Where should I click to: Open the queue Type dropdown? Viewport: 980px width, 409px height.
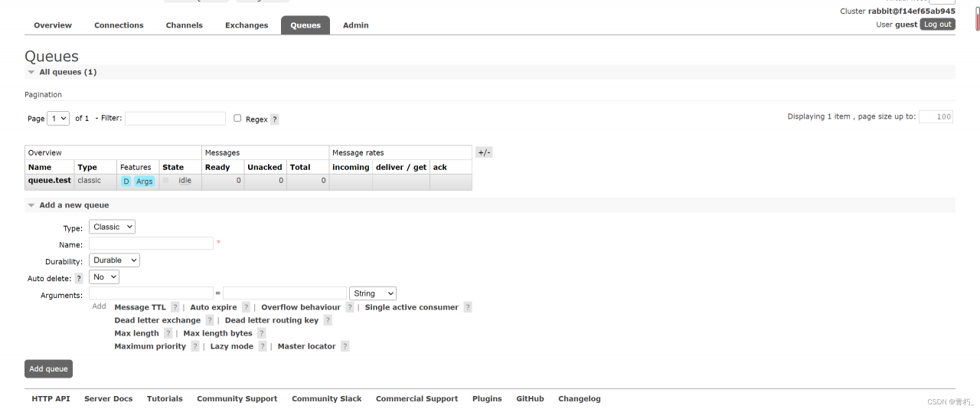[112, 227]
